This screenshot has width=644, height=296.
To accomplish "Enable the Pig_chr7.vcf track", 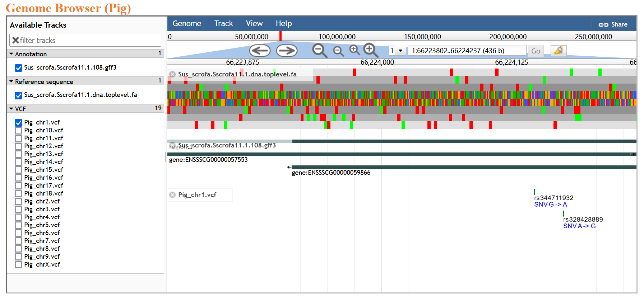I will pyautogui.click(x=19, y=241).
